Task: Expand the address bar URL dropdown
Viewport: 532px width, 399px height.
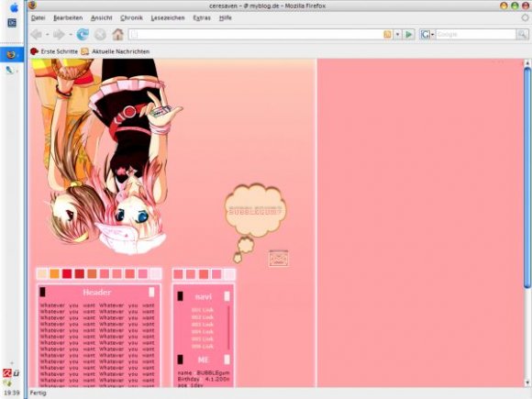Action: tap(398, 34)
